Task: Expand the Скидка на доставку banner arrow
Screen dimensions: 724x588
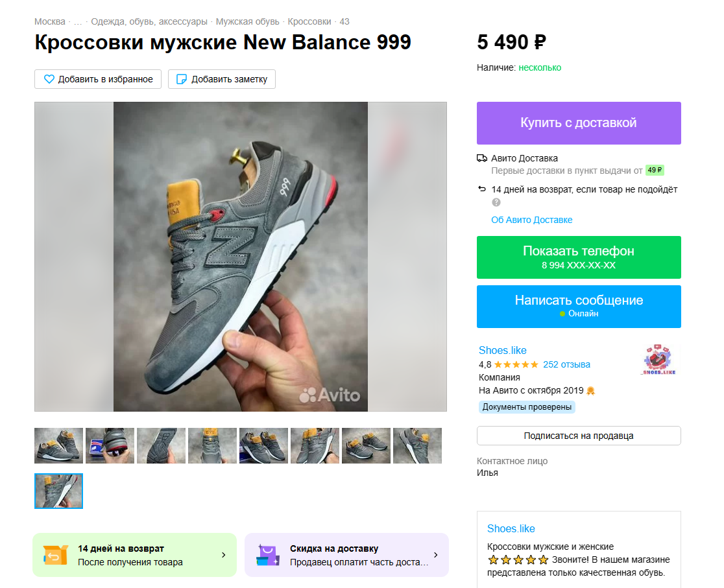Action: pos(436,555)
